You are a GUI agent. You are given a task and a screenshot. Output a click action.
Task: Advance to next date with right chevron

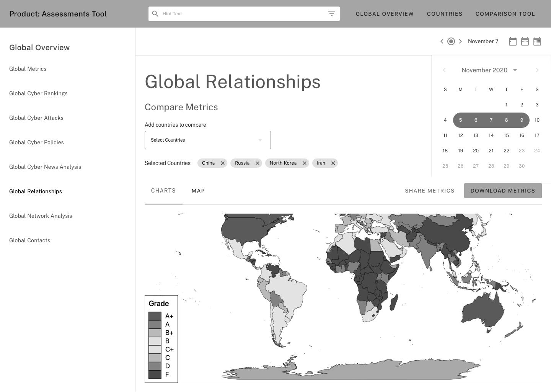461,41
